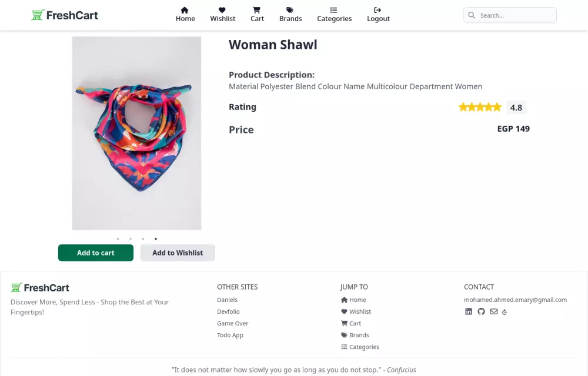The height and width of the screenshot is (376, 588).
Task: Click the envelope mail icon in footer
Action: [494, 311]
